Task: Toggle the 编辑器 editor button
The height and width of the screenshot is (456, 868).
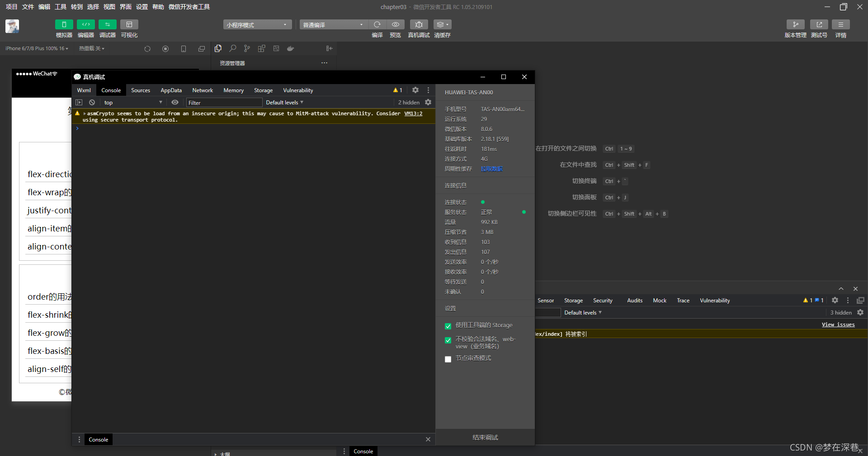Action: click(85, 24)
